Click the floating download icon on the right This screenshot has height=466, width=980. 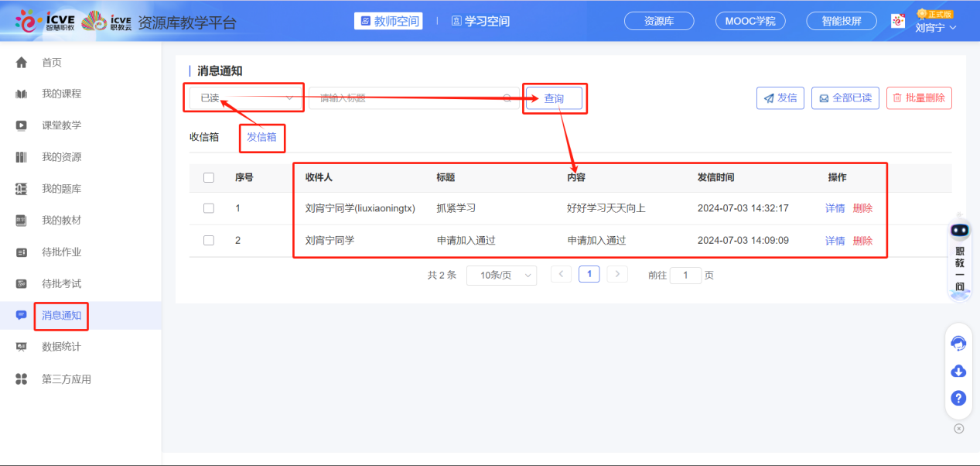(x=958, y=371)
